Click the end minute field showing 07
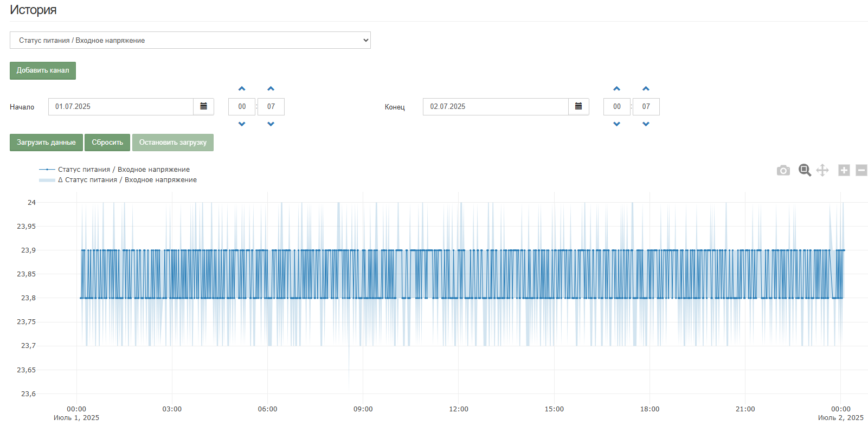Image resolution: width=868 pixels, height=426 pixels. [646, 107]
